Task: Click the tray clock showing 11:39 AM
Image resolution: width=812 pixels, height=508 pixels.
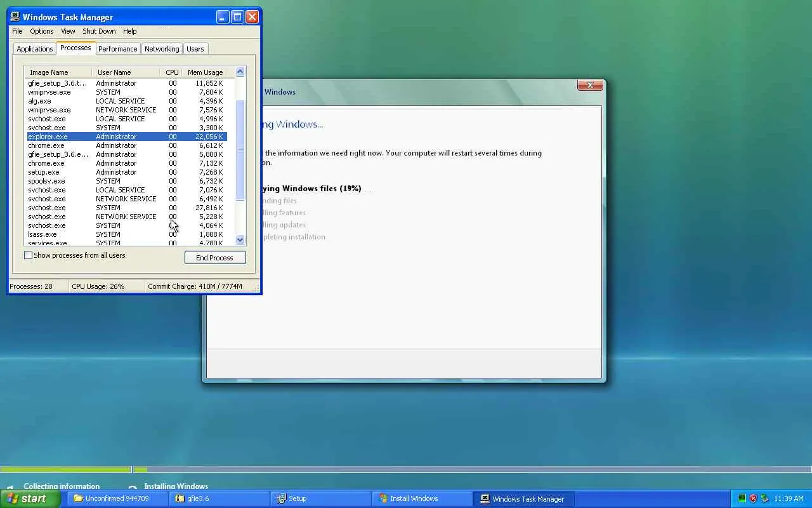Action: click(x=789, y=498)
